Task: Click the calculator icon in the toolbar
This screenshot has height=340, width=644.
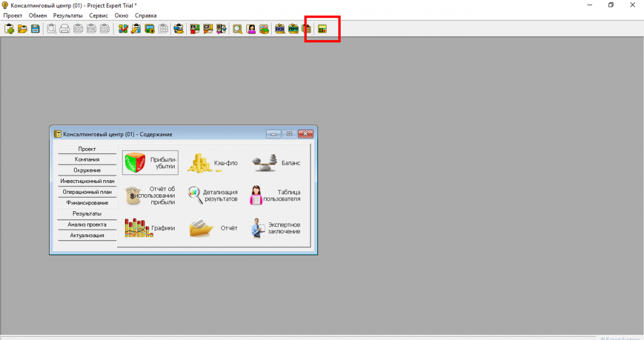Action: 322,29
